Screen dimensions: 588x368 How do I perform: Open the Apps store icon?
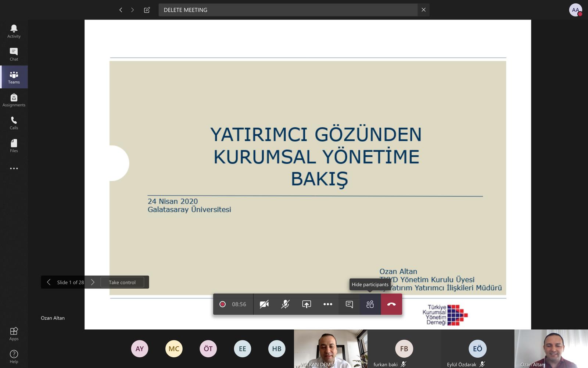[x=14, y=334]
